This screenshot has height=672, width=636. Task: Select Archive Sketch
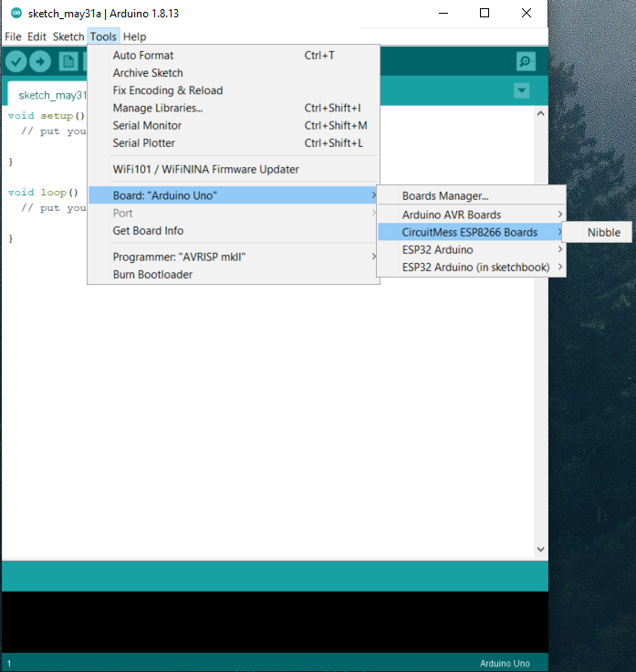234,73
